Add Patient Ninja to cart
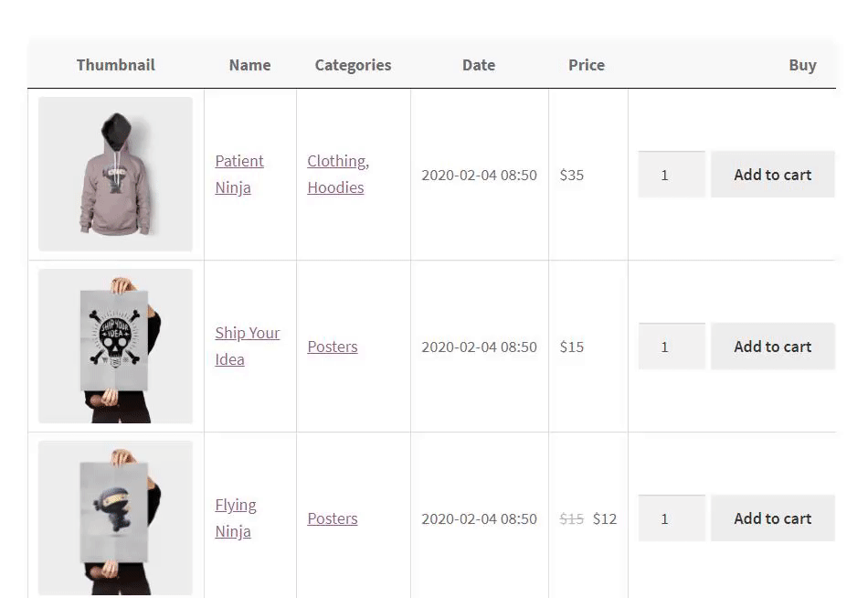 (x=773, y=174)
